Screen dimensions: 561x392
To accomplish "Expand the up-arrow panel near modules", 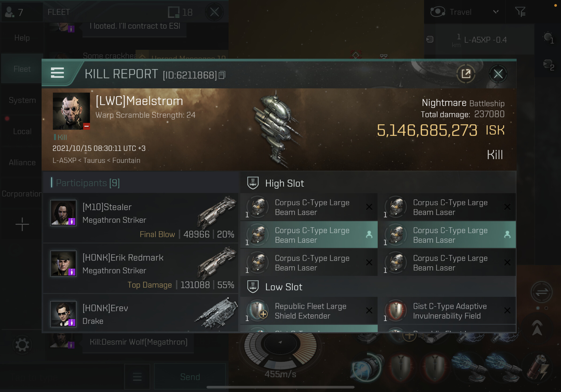I will 537,328.
